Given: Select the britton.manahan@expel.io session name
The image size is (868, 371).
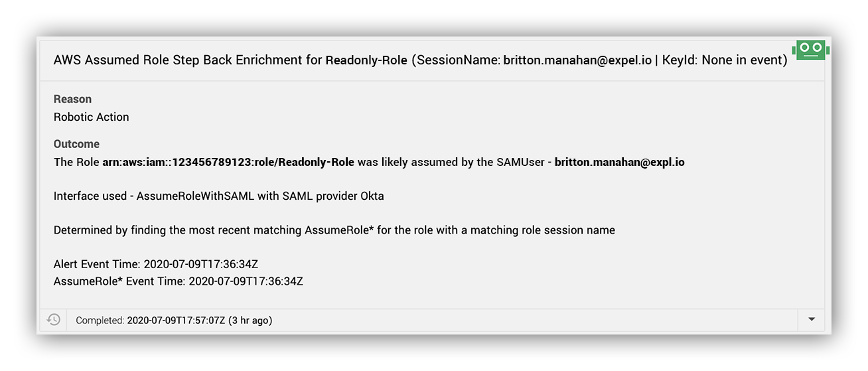Looking at the screenshot, I should [x=577, y=60].
